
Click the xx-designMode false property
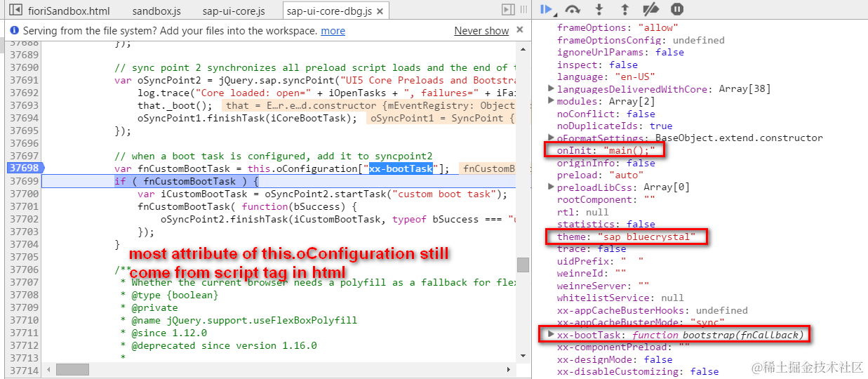click(615, 359)
